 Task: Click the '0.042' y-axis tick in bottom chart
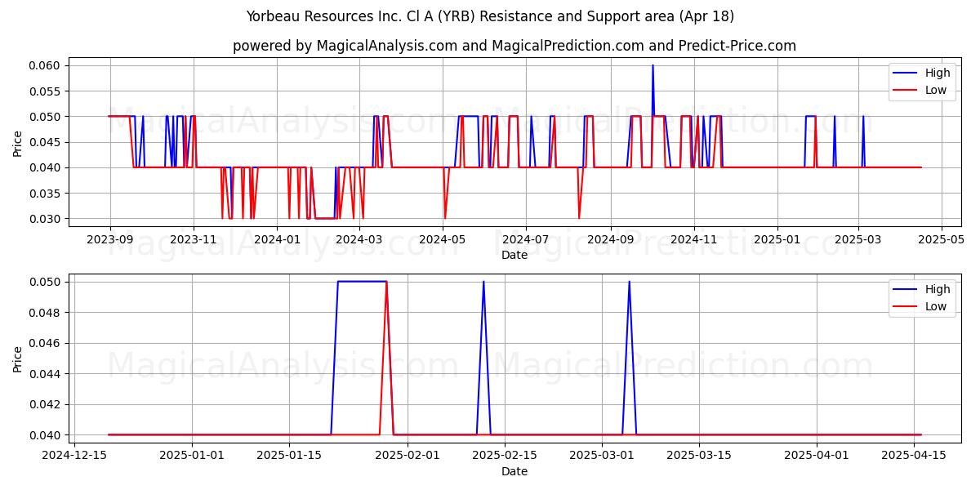(47, 404)
